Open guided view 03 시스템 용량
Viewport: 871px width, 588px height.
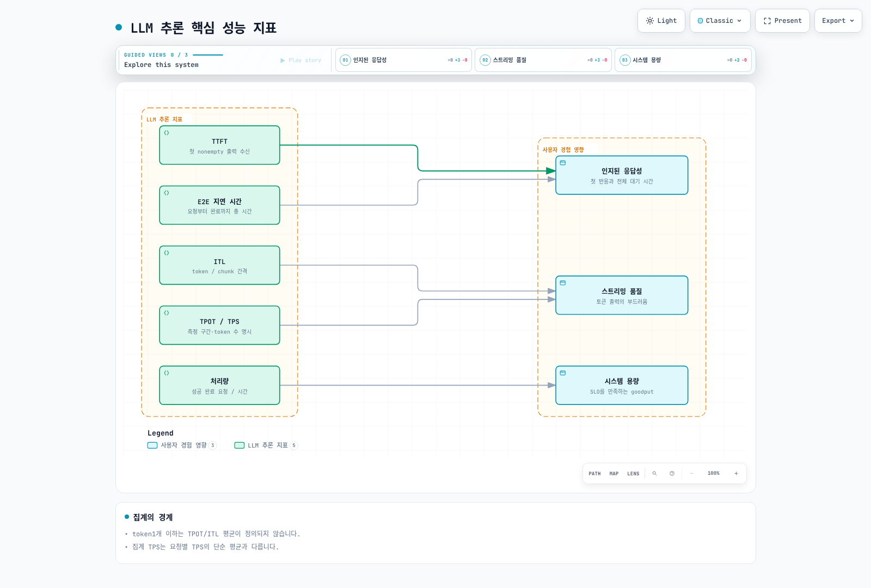(x=683, y=60)
